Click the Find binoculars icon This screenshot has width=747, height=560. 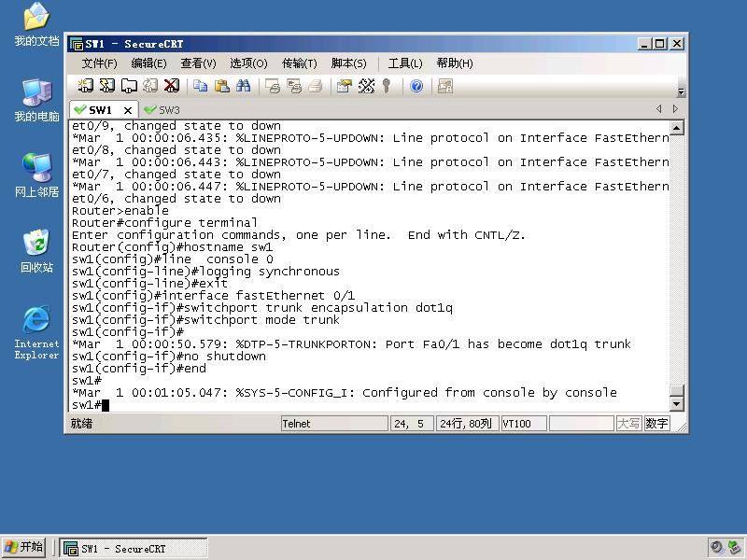pyautogui.click(x=244, y=86)
